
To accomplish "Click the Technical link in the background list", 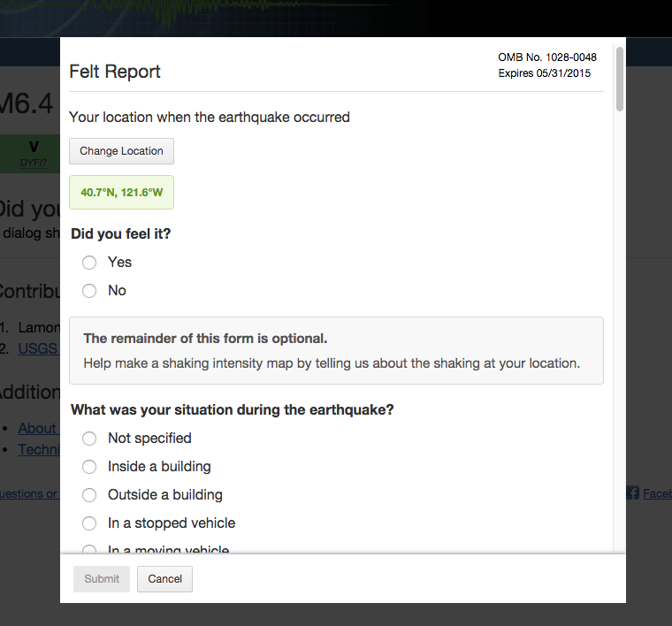I will click(x=38, y=449).
